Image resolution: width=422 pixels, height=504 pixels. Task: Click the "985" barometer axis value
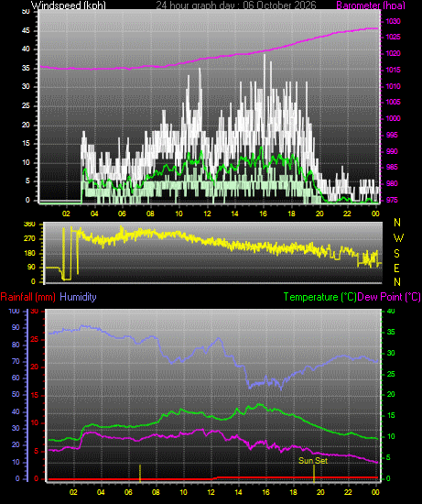coord(392,167)
